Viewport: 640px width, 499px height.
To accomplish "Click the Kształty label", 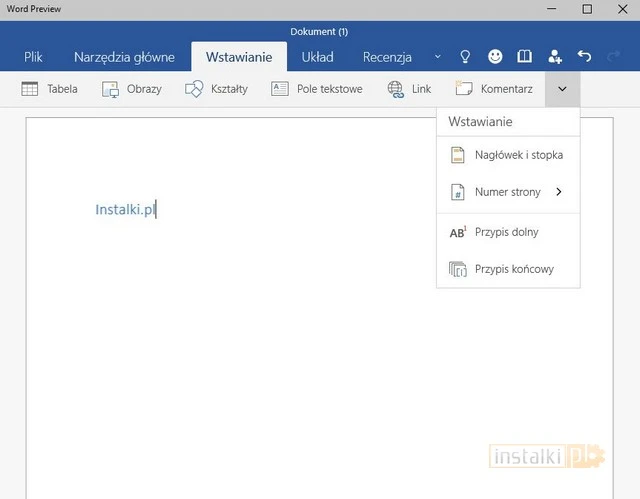I will 229,89.
